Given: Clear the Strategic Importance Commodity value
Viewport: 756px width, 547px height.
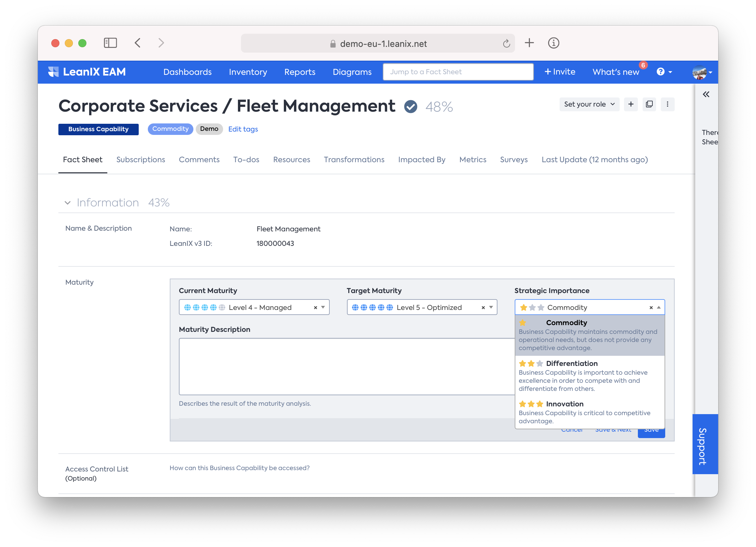Looking at the screenshot, I should click(651, 308).
